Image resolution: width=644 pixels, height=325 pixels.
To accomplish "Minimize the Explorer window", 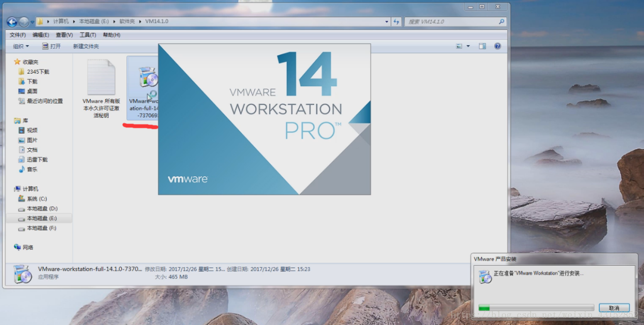I will tap(470, 7).
